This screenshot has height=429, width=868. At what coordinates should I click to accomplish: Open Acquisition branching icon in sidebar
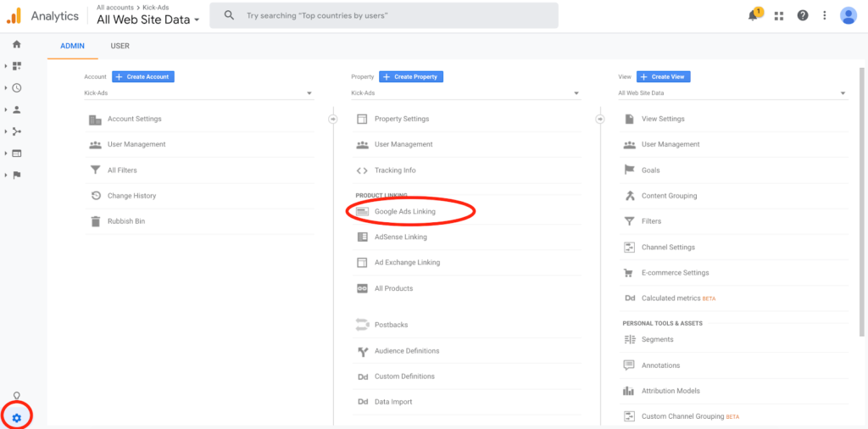(x=17, y=131)
